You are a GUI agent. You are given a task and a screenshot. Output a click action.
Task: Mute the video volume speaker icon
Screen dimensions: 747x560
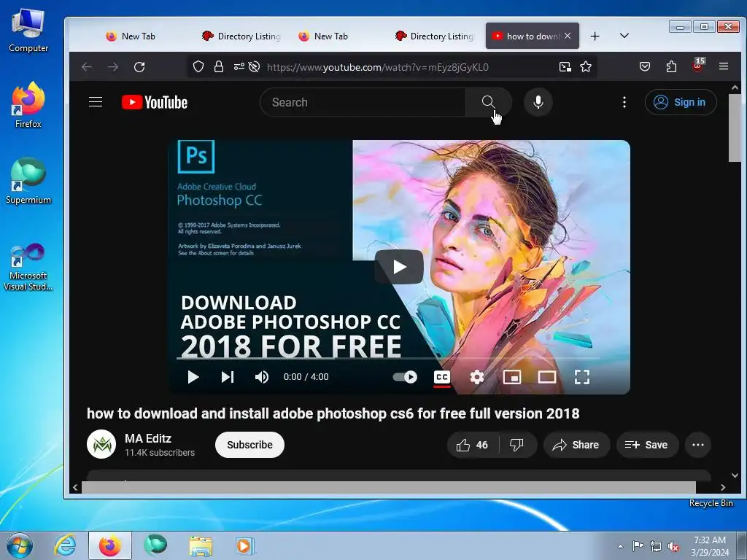(x=262, y=377)
